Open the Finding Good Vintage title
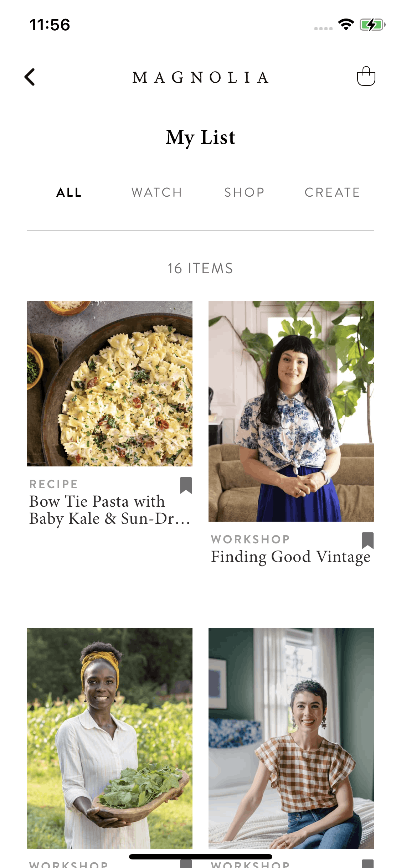The image size is (401, 868). tap(291, 557)
